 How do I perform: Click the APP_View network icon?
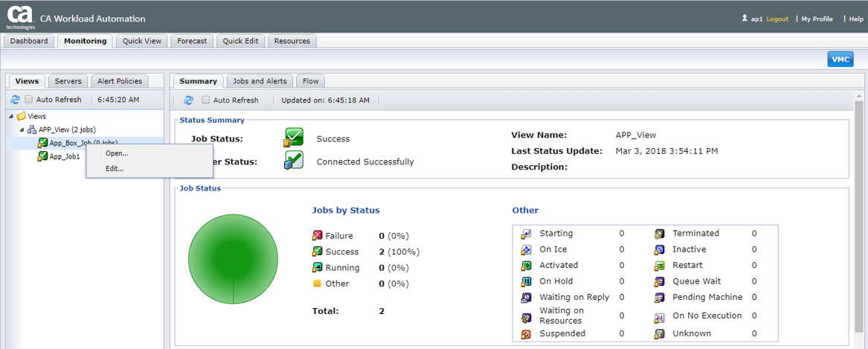[33, 129]
